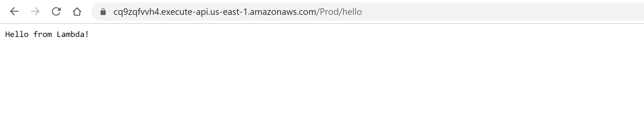Click empty address bar space right of URL
The height and width of the screenshot is (128, 644).
click(x=496, y=12)
